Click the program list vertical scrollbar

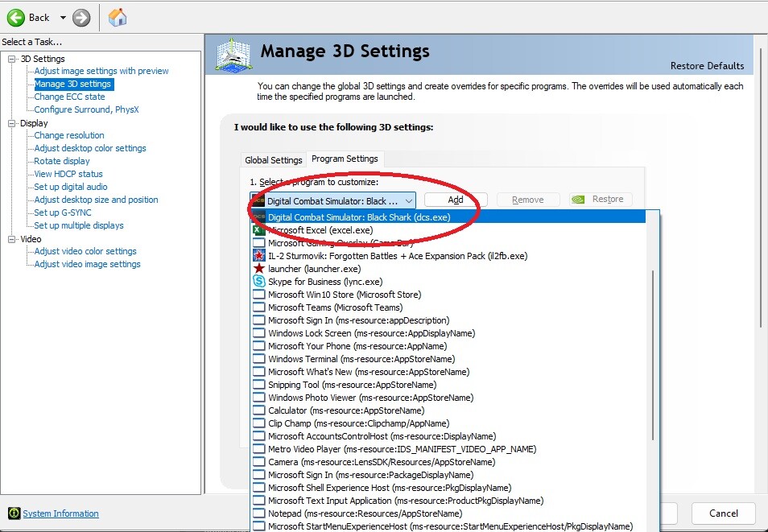[653, 355]
